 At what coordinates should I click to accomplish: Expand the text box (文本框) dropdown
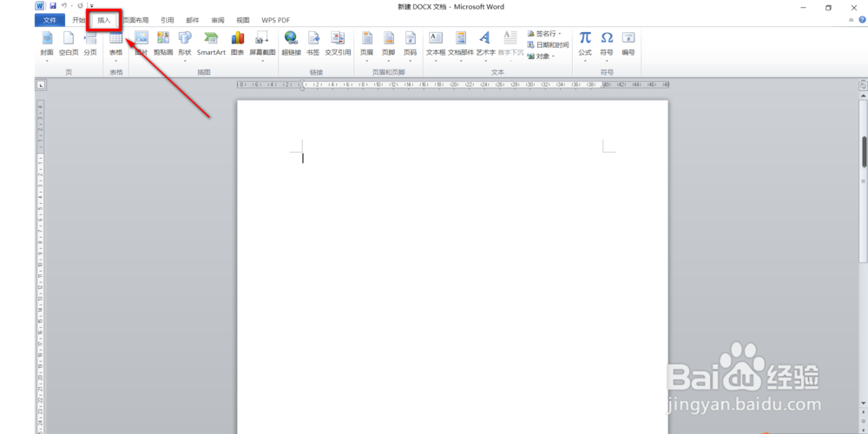(436, 61)
